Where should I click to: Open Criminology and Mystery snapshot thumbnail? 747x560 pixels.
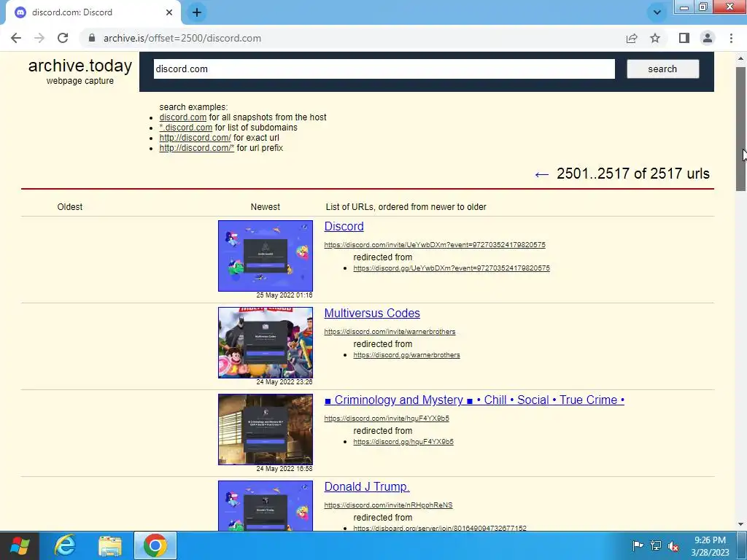click(266, 429)
